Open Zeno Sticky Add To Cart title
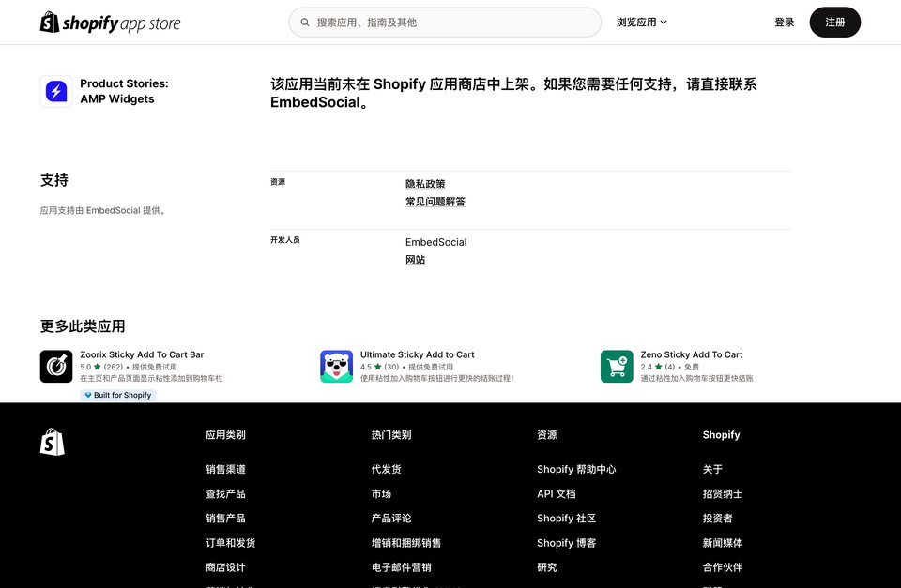The width and height of the screenshot is (901, 588). coord(692,354)
